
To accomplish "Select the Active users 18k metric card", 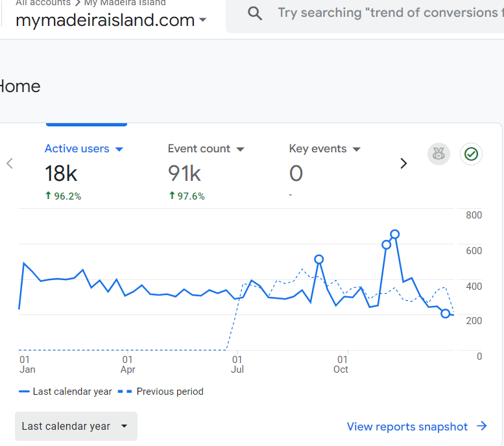I will point(84,172).
